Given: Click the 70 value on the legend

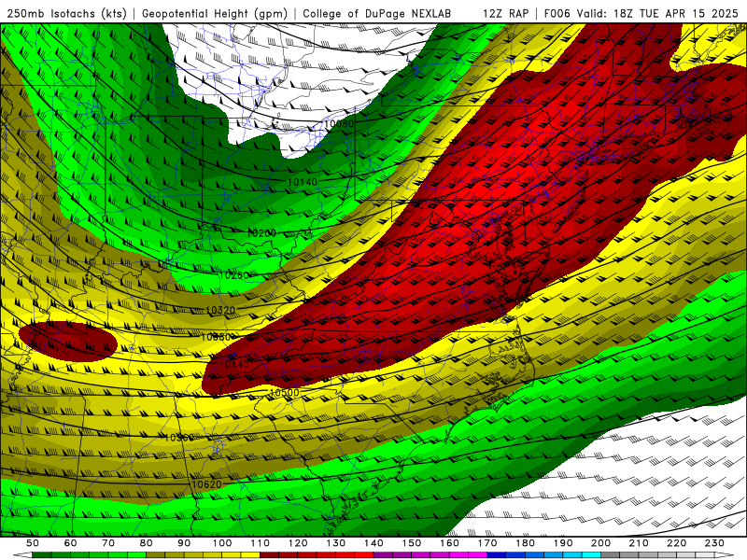Looking at the screenshot, I should coord(108,543).
